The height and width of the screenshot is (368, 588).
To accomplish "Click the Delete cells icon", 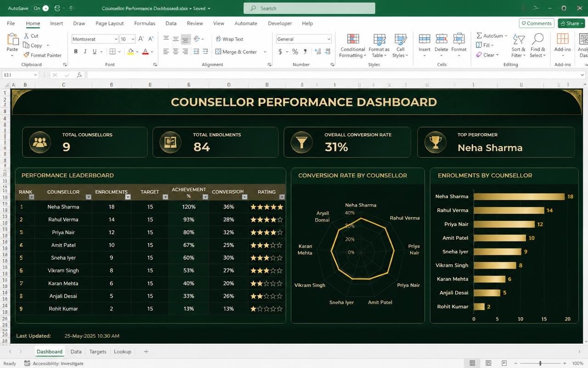I will pyautogui.click(x=441, y=40).
